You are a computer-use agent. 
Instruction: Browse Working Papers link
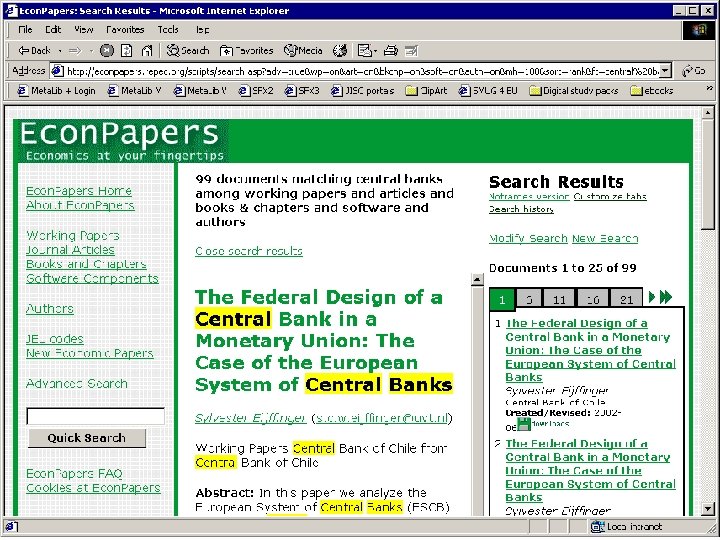pyautogui.click(x=73, y=236)
